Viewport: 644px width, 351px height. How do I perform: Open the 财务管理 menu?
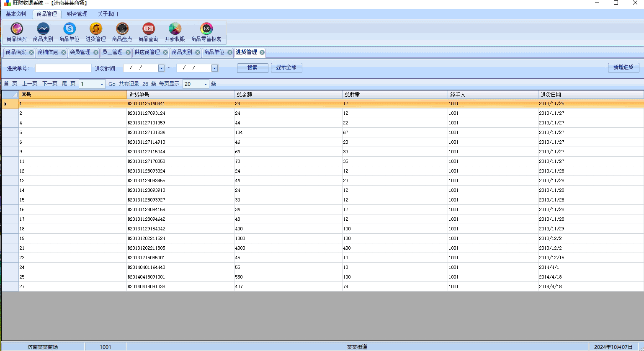pyautogui.click(x=77, y=14)
